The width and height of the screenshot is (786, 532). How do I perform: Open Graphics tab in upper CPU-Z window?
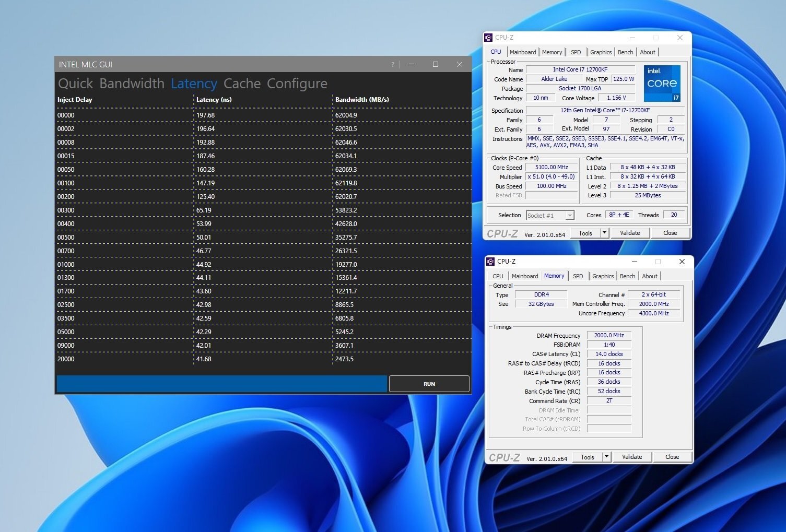pyautogui.click(x=601, y=52)
